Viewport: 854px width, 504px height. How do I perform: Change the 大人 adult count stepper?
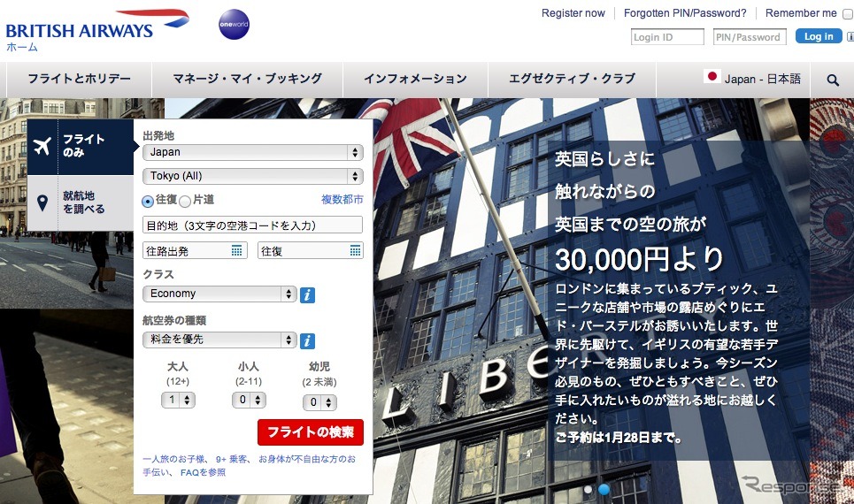point(178,400)
